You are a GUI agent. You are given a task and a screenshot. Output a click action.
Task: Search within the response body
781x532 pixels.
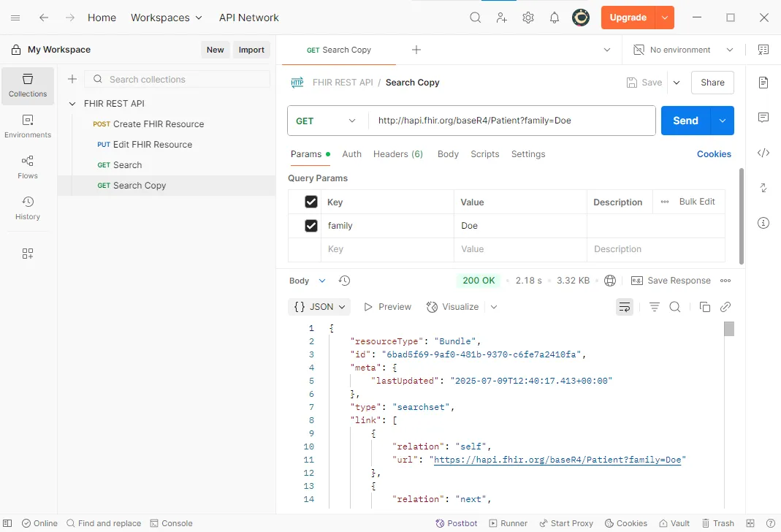pos(675,307)
